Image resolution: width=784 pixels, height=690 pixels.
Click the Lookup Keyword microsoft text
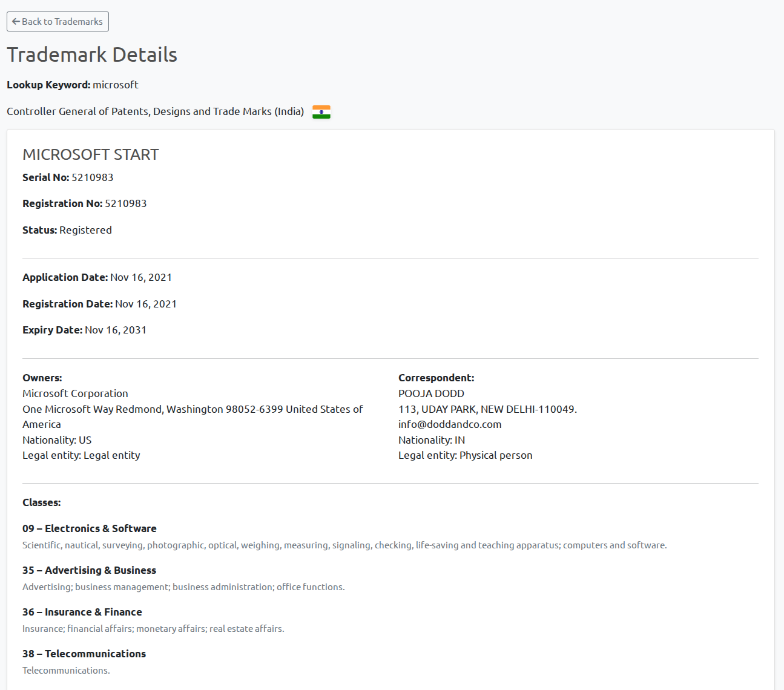tap(73, 85)
